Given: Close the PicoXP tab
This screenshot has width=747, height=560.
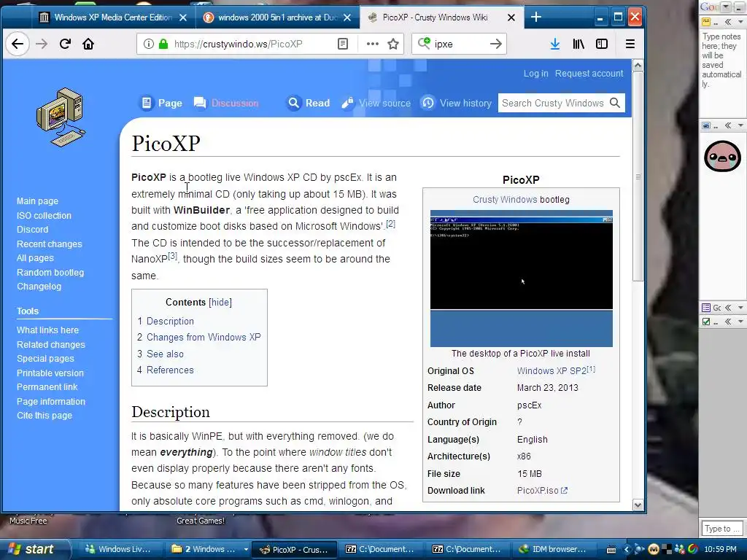Looking at the screenshot, I should click(511, 17).
